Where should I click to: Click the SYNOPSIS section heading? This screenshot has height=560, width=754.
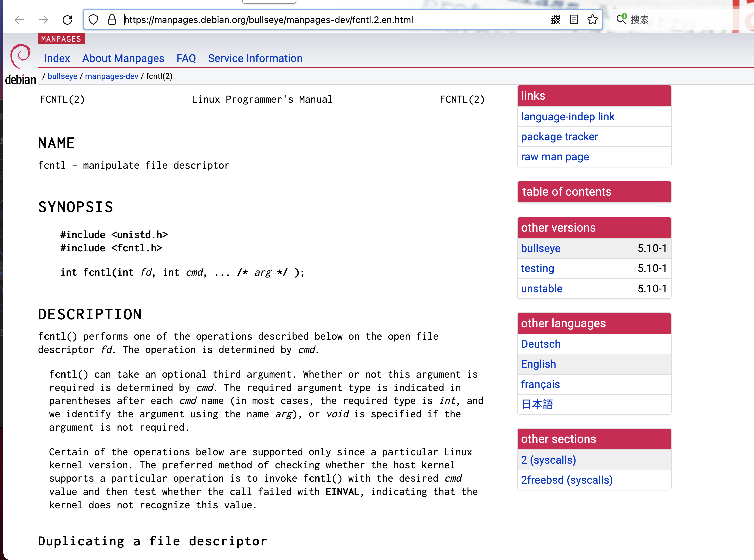[x=76, y=207]
